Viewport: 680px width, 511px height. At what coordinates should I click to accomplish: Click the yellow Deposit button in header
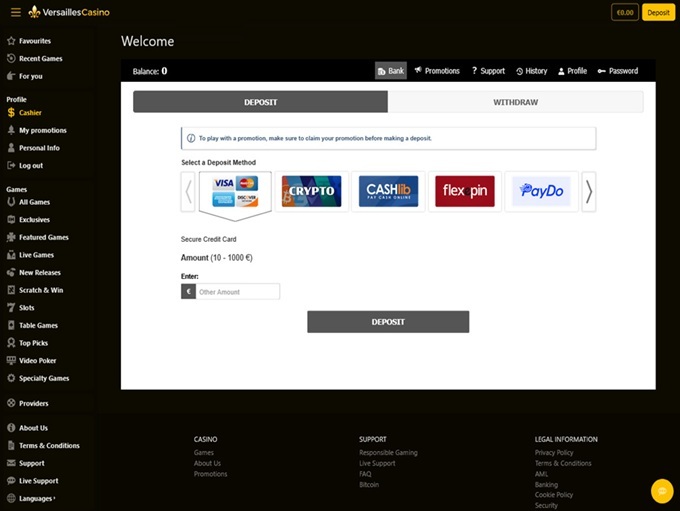658,13
